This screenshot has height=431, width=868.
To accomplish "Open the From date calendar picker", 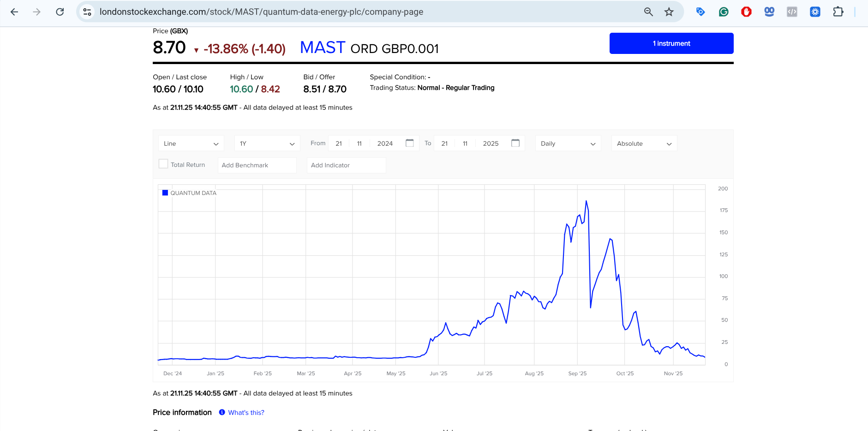I will [x=409, y=143].
